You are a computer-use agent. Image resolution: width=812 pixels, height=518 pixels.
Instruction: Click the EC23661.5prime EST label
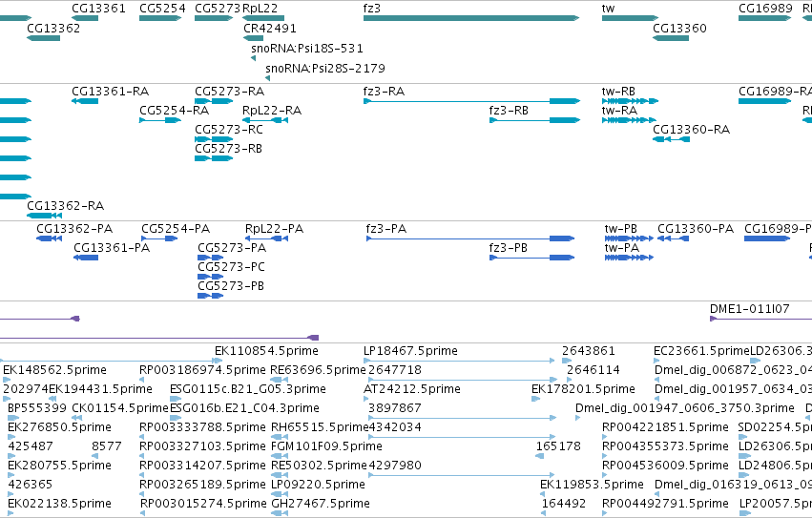pyautogui.click(x=701, y=351)
